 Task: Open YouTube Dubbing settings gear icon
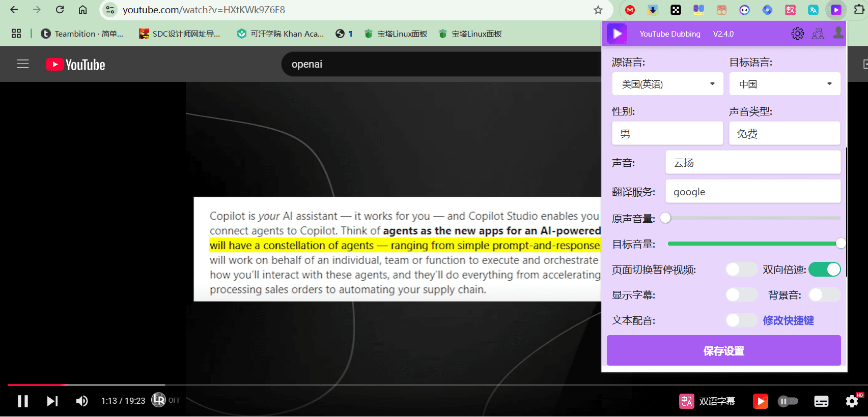click(797, 34)
